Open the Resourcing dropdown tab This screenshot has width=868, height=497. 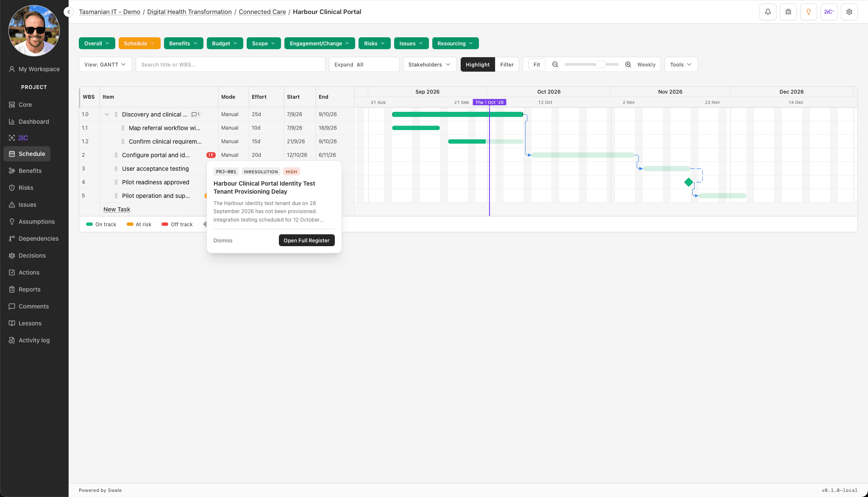click(x=455, y=43)
